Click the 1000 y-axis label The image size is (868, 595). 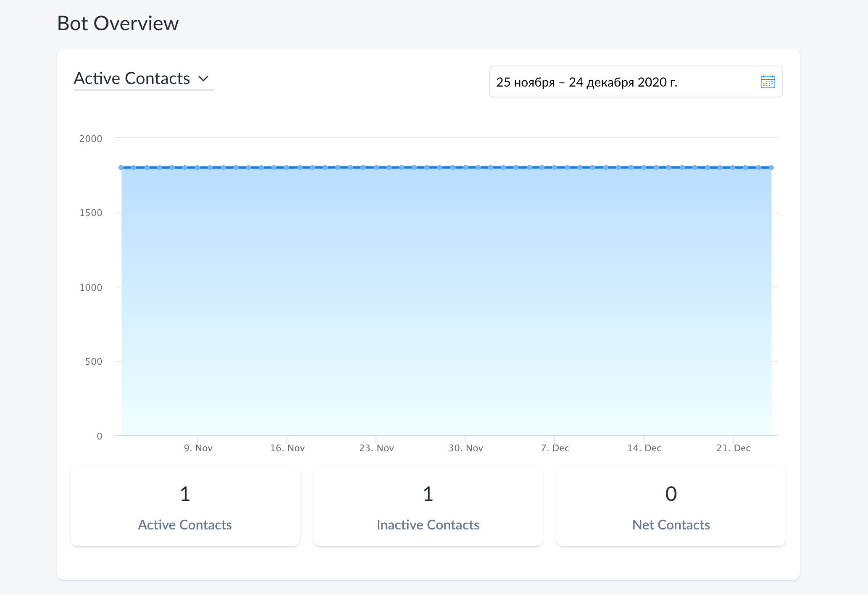click(x=91, y=287)
